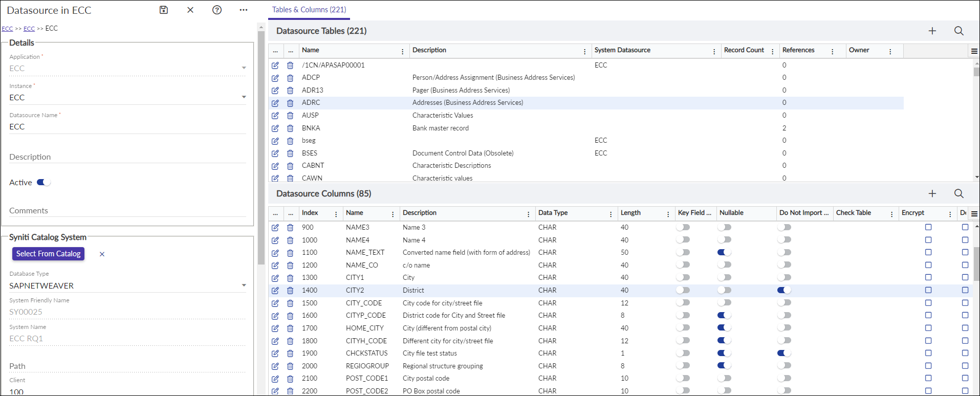This screenshot has width=980, height=396.
Task: Expand the Application dropdown
Action: (244, 68)
